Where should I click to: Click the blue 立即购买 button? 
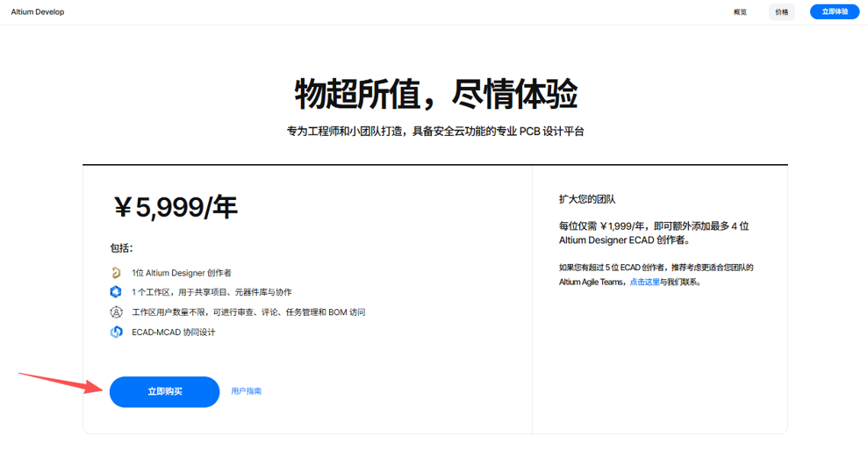[164, 392]
